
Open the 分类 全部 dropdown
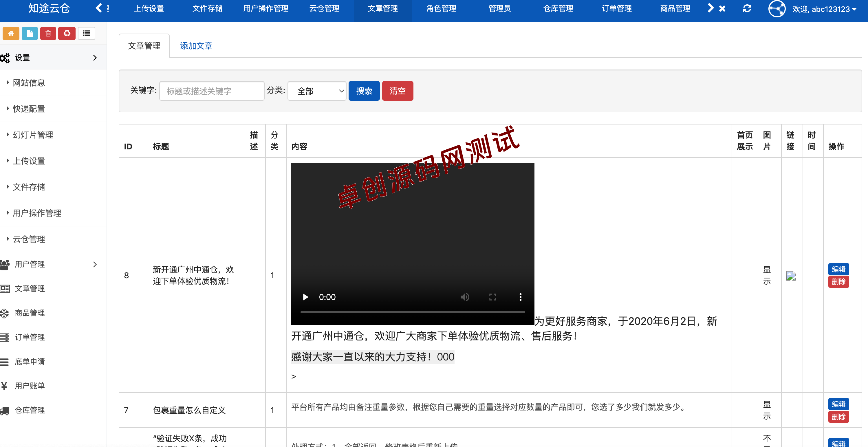pyautogui.click(x=317, y=91)
